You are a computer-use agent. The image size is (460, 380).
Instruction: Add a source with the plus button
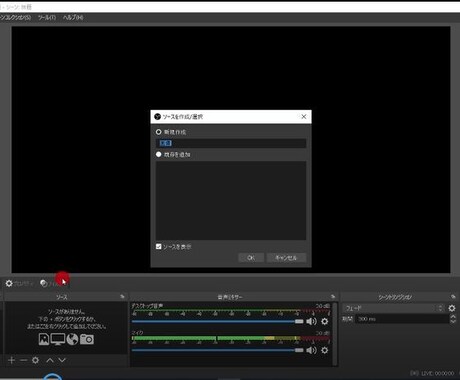coord(11,360)
